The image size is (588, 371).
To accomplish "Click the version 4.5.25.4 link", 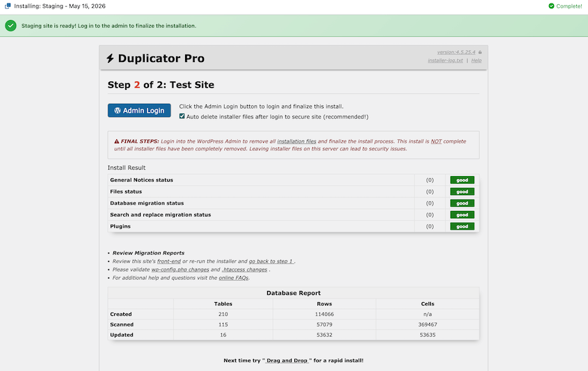I will tap(456, 52).
